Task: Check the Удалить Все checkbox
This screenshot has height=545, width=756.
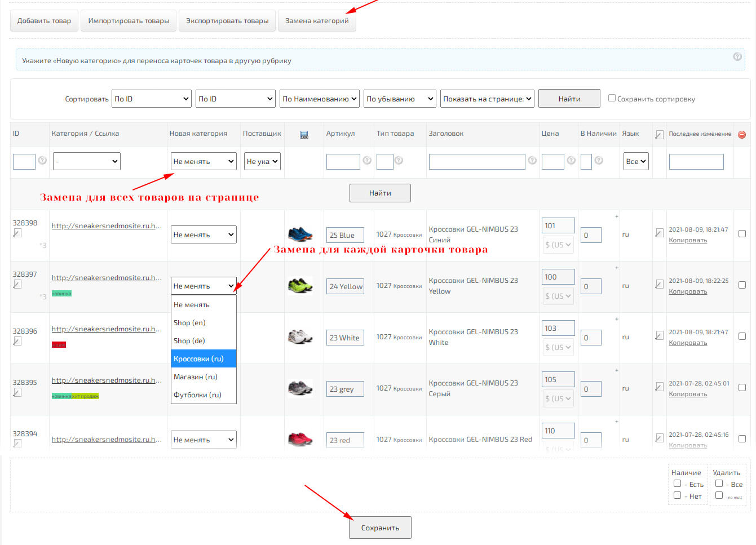Action: 719,484
